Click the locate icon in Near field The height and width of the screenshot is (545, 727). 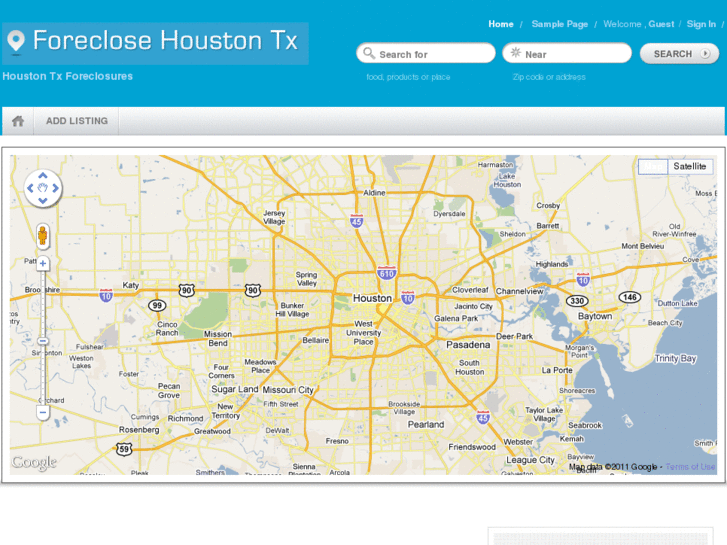(516, 53)
